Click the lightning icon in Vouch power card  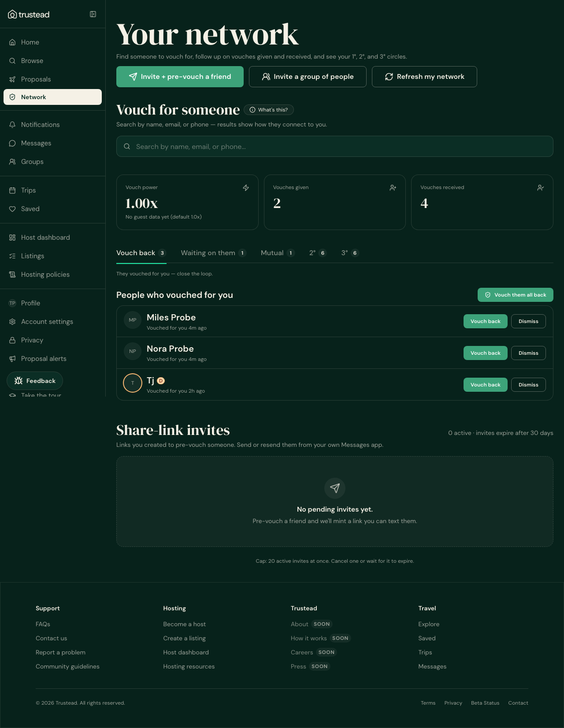click(246, 188)
